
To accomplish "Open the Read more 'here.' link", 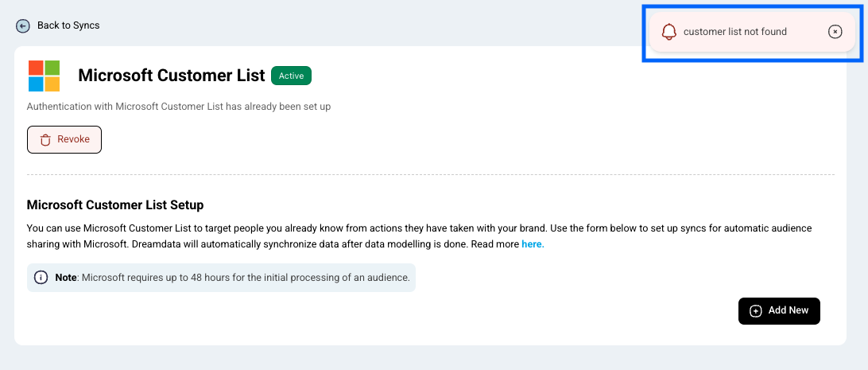I will point(533,243).
